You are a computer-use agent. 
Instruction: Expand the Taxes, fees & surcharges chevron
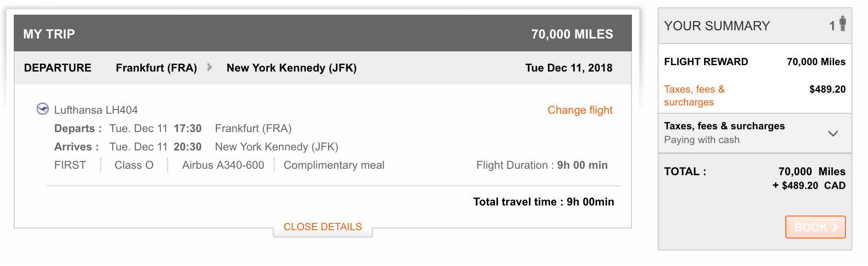pos(833,133)
